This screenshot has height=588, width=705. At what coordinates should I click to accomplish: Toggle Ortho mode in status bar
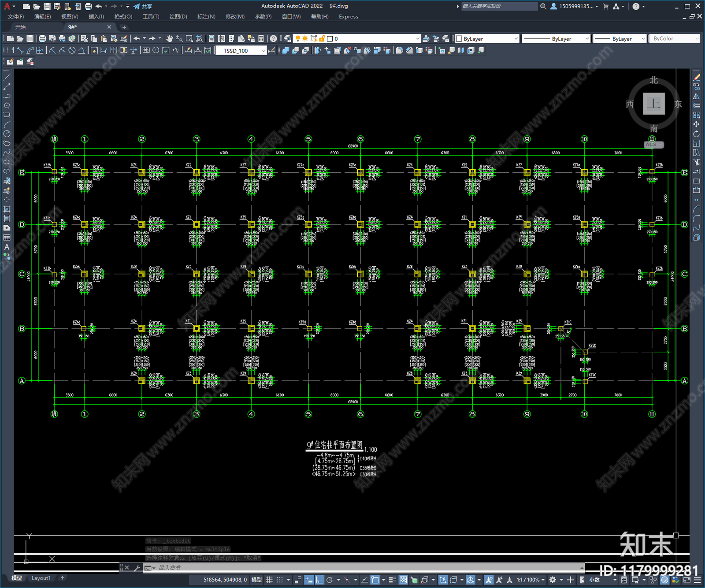pos(319,580)
